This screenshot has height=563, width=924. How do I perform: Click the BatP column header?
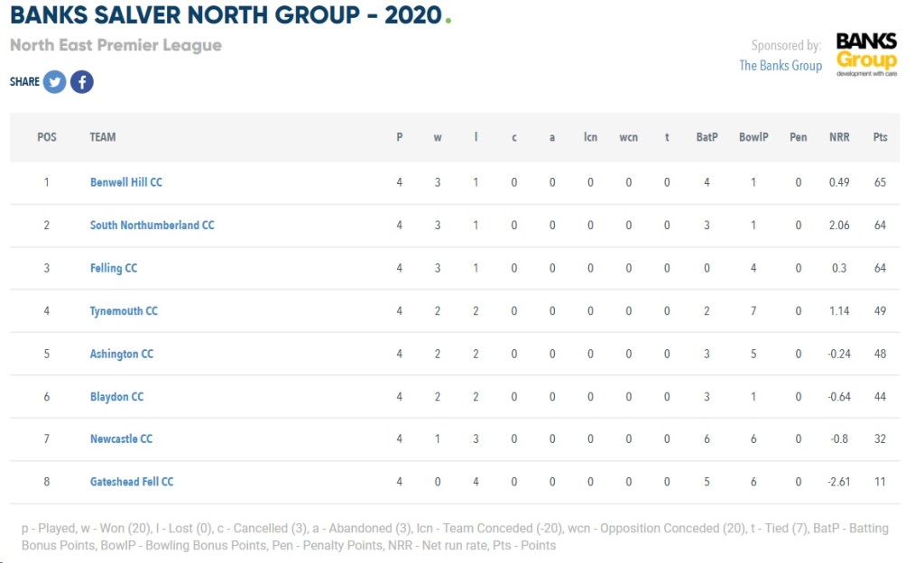tap(707, 137)
